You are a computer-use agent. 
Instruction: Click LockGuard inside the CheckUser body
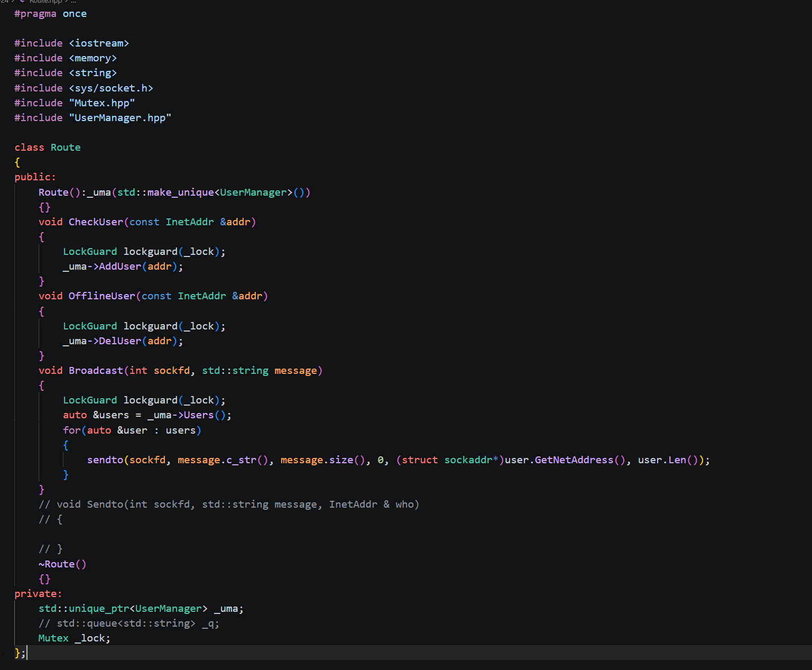point(90,252)
